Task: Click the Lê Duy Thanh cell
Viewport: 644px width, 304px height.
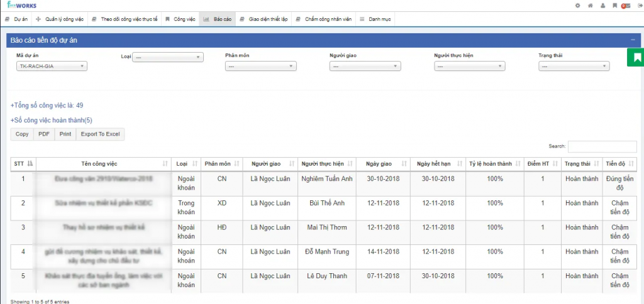Action: [327, 281]
